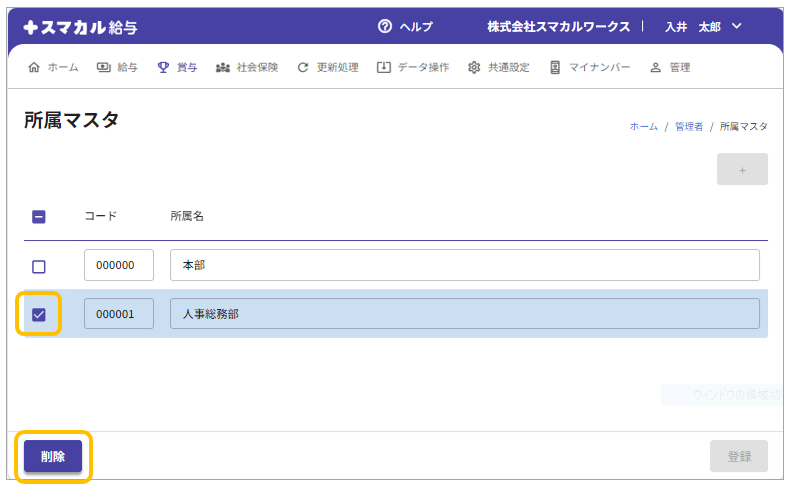This screenshot has width=792, height=490.
Task: Click the help question mark icon
Action: pyautogui.click(x=385, y=26)
